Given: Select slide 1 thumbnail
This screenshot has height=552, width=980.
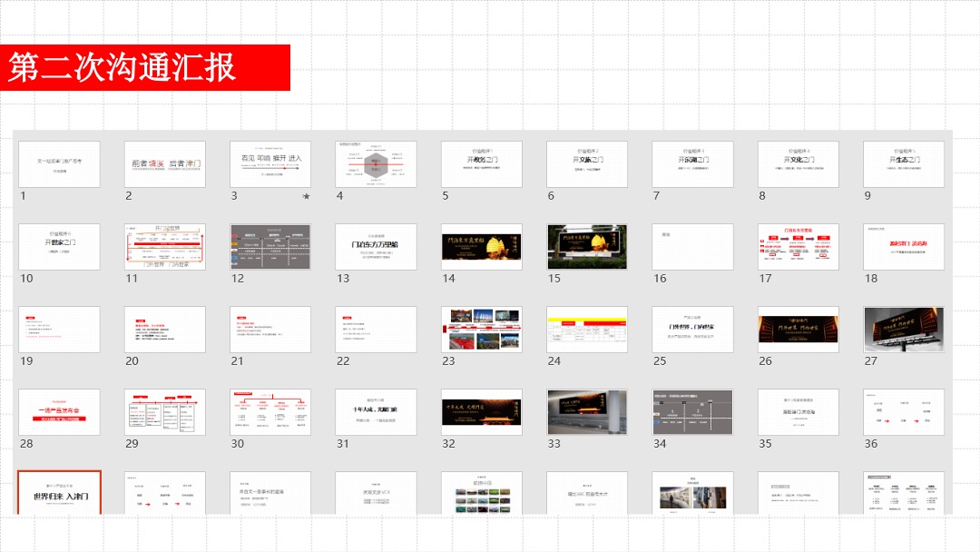Looking at the screenshot, I should [59, 164].
